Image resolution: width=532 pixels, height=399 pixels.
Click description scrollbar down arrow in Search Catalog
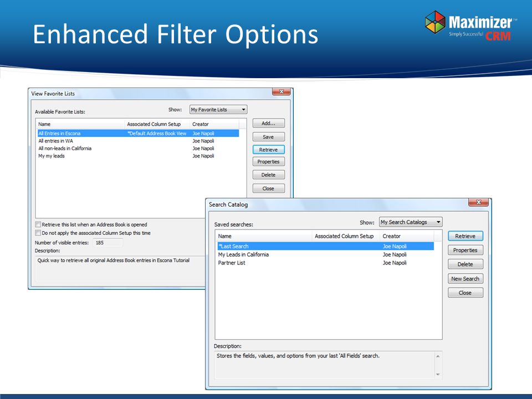pyautogui.click(x=438, y=374)
